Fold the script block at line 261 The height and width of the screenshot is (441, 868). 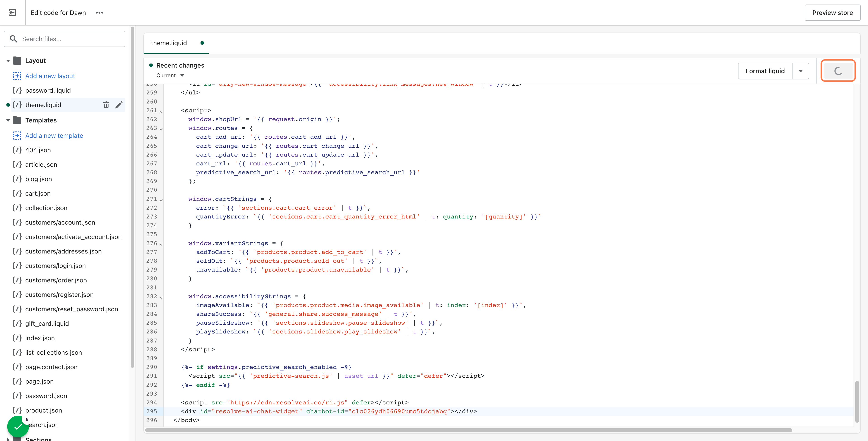(161, 112)
